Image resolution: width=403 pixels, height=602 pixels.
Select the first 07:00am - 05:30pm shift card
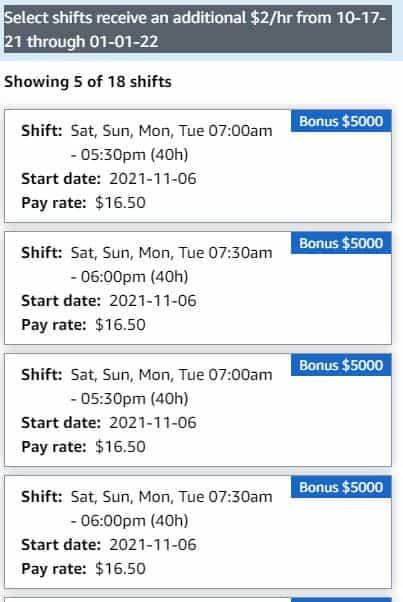pos(198,166)
